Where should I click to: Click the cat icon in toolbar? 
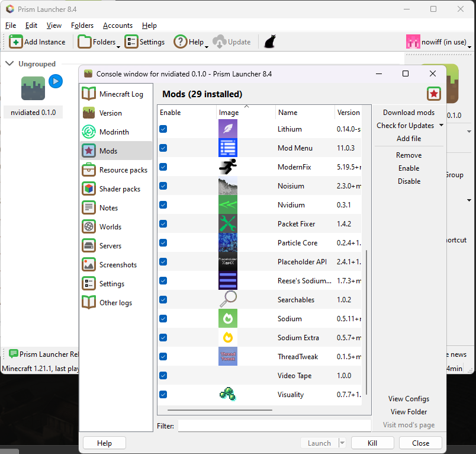269,42
